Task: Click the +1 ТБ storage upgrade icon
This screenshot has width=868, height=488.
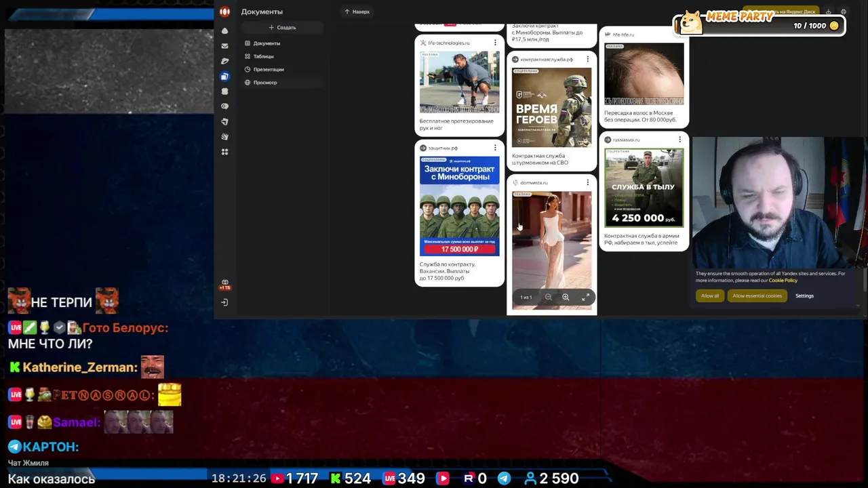Action: [224, 285]
